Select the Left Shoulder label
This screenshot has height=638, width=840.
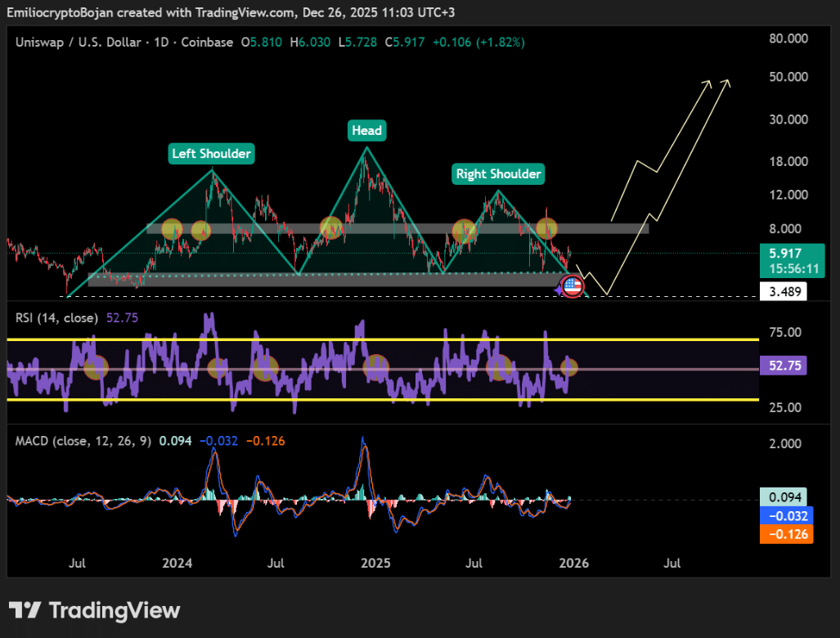(x=212, y=153)
